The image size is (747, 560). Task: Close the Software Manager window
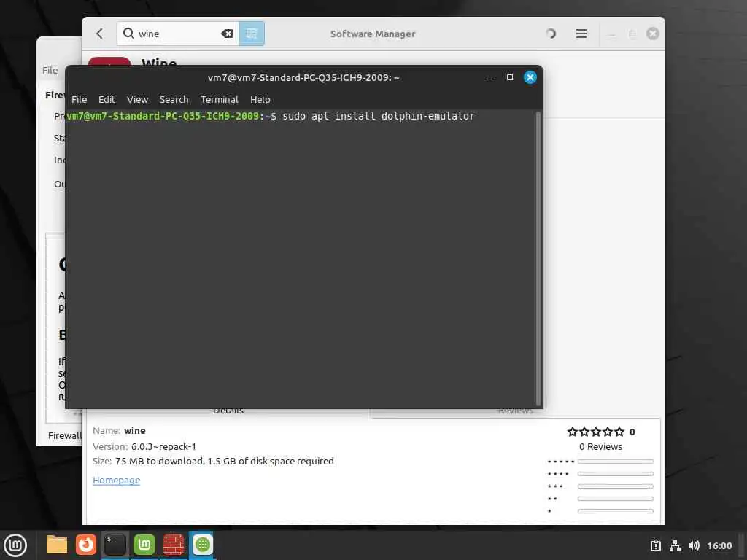click(653, 34)
